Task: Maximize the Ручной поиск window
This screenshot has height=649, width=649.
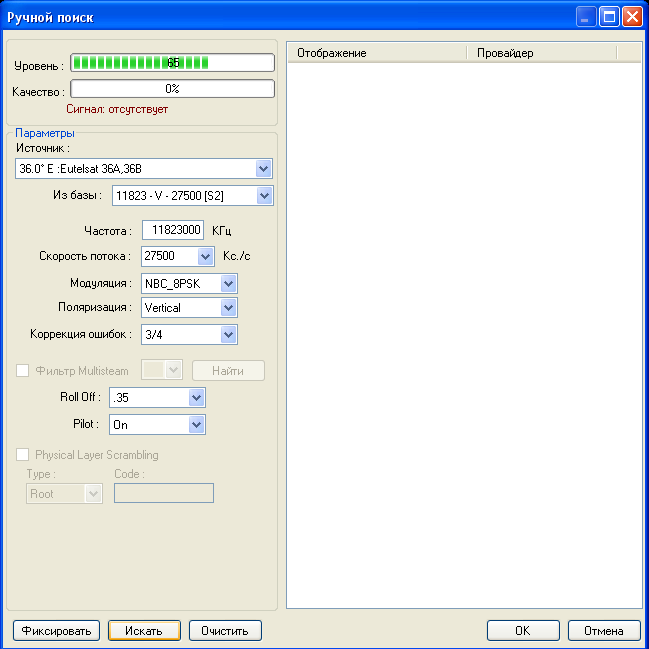Action: tap(609, 17)
